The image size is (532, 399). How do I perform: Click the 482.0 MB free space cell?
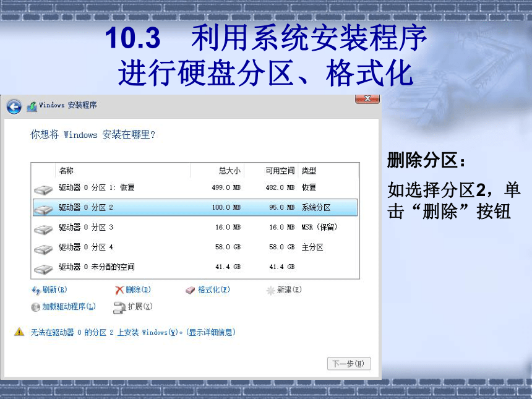tap(280, 187)
